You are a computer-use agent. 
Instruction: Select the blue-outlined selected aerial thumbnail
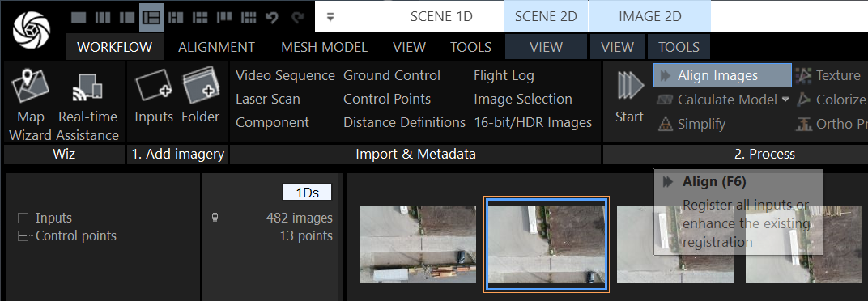coord(546,244)
